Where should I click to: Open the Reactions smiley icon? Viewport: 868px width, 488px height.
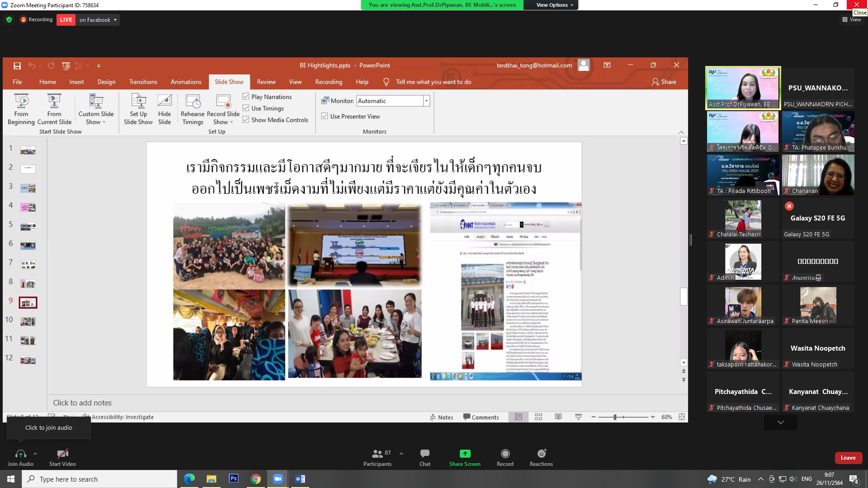(541, 453)
